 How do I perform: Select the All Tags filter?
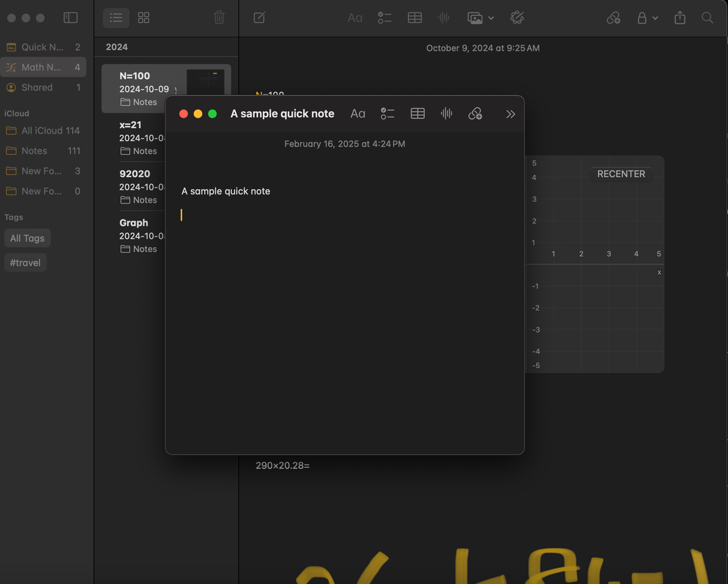[28, 238]
